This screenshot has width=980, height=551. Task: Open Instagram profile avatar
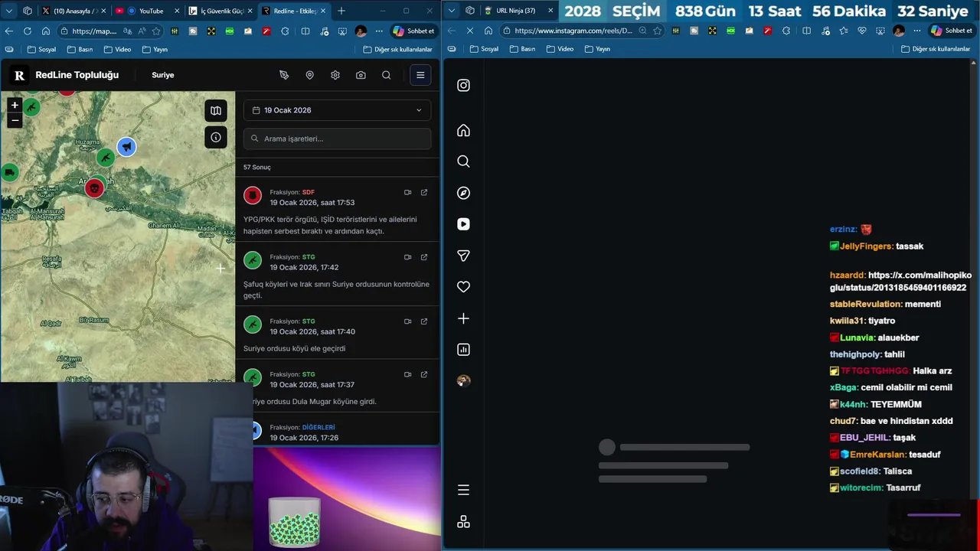463,381
